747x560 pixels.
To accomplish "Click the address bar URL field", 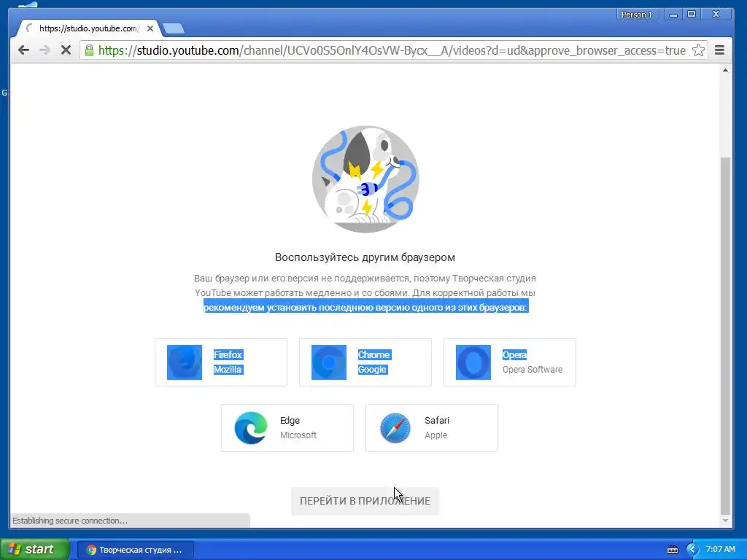I will click(x=392, y=50).
